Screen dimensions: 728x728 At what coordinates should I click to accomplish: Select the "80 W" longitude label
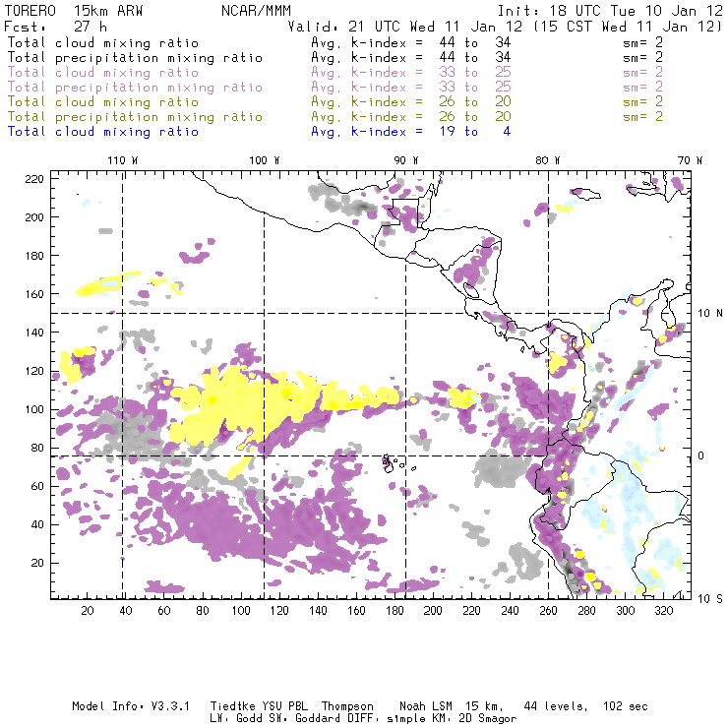click(547, 160)
